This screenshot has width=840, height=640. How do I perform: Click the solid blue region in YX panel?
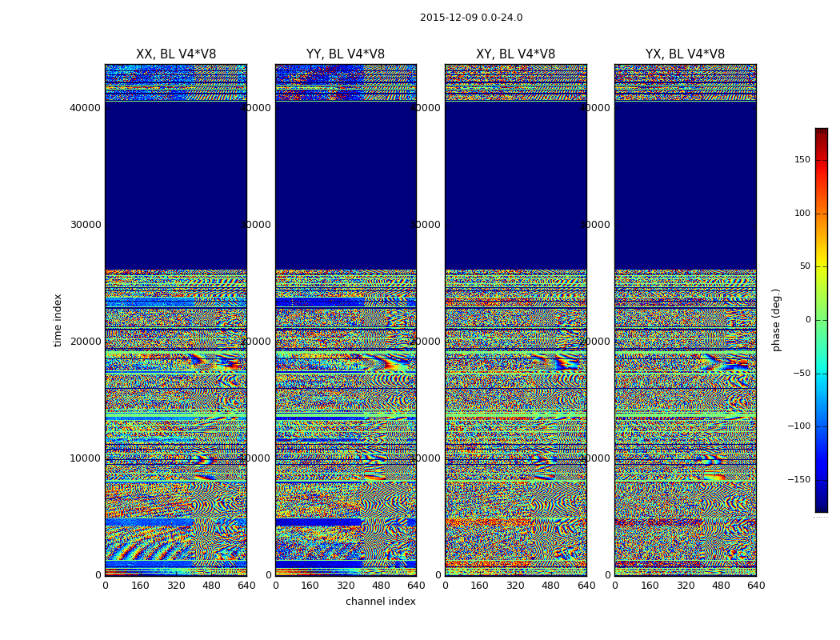685,184
